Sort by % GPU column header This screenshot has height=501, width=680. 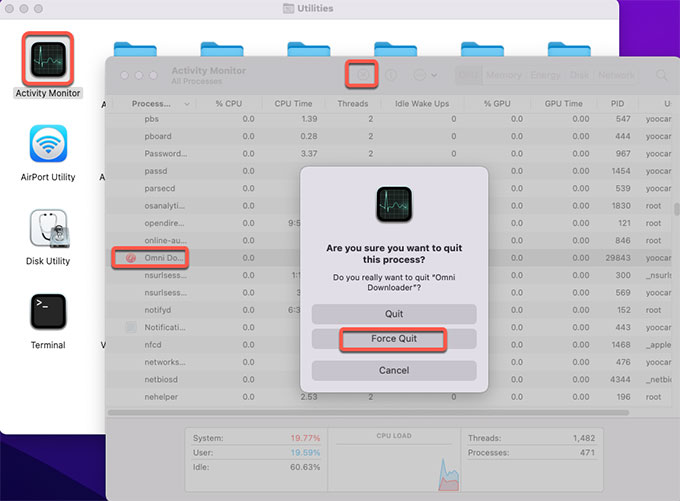(x=497, y=104)
